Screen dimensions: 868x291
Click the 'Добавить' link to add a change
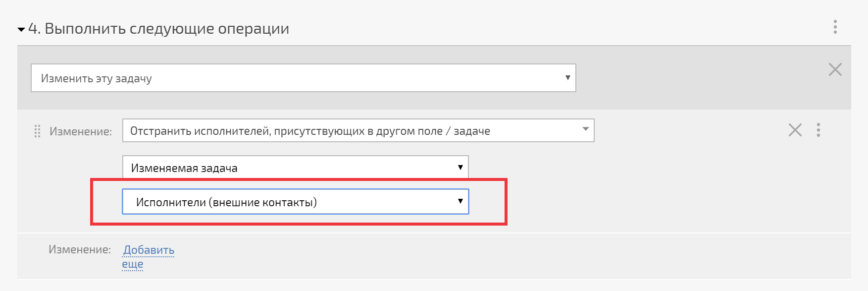click(149, 250)
